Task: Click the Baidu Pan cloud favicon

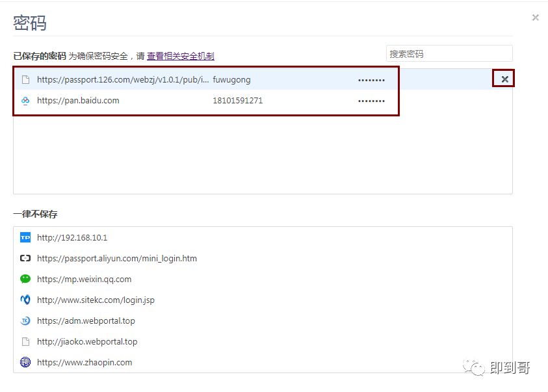Action: click(25, 101)
